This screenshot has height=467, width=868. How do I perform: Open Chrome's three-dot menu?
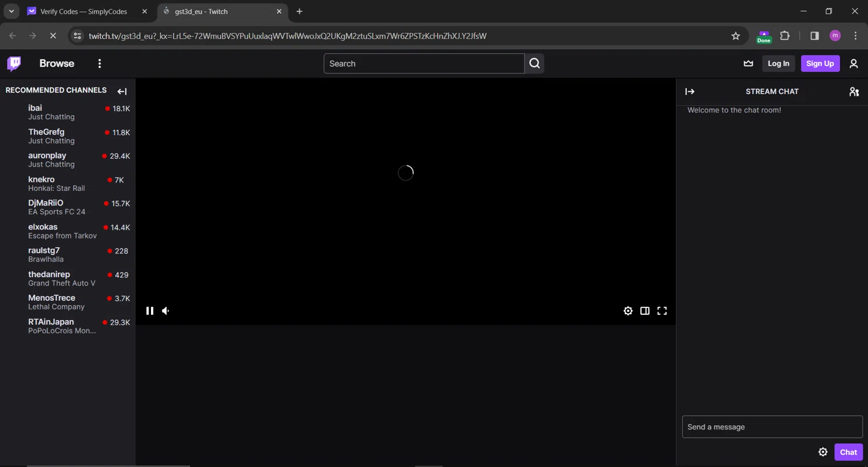[x=855, y=36]
